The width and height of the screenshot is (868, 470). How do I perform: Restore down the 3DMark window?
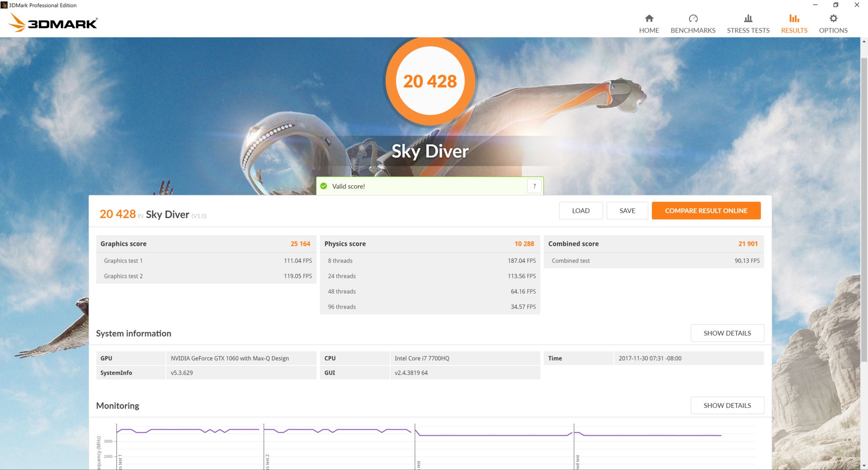tap(836, 5)
